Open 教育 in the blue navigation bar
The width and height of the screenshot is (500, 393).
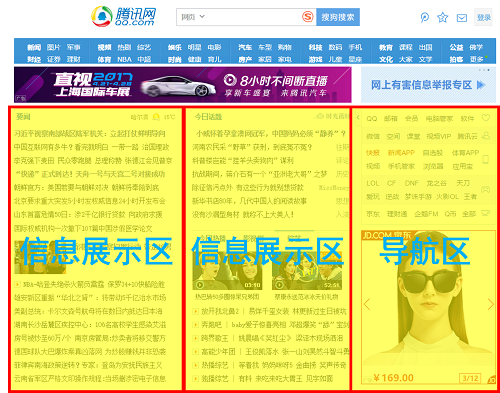click(x=386, y=47)
